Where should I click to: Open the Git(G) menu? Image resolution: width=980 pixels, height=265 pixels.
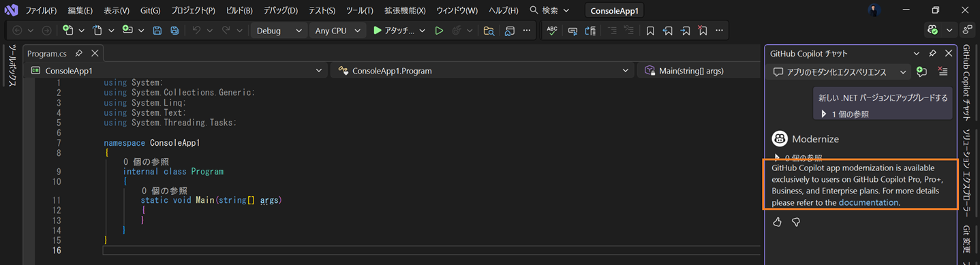point(150,11)
